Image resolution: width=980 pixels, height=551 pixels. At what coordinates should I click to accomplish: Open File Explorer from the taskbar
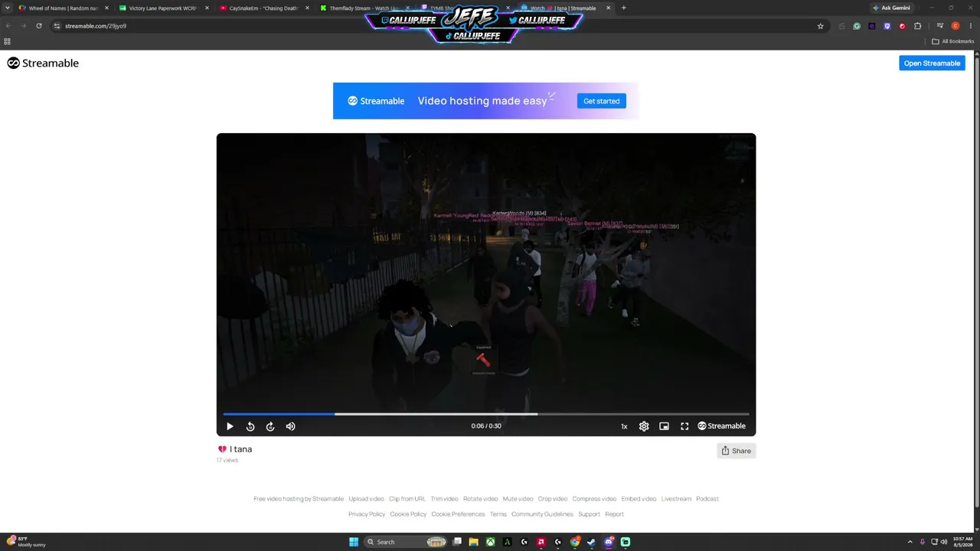(474, 542)
